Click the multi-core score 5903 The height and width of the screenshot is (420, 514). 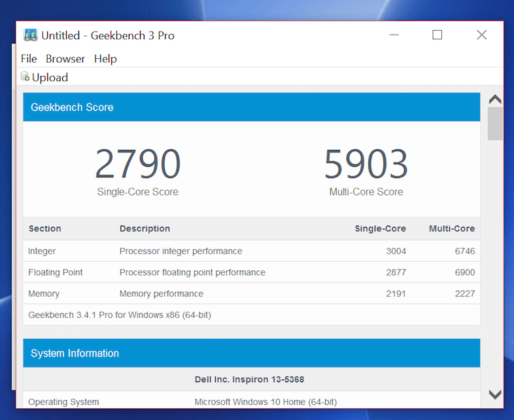366,164
